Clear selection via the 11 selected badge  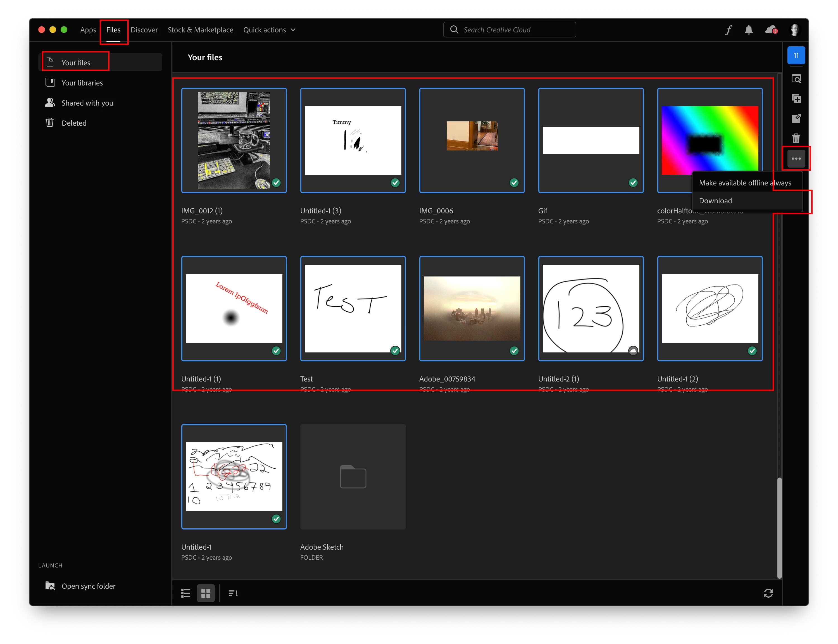click(796, 56)
